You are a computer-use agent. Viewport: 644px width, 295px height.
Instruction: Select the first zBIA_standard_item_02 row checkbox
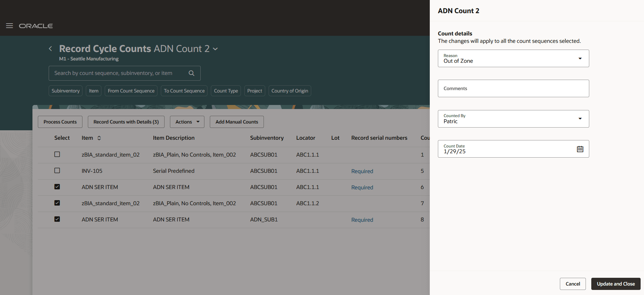point(57,154)
